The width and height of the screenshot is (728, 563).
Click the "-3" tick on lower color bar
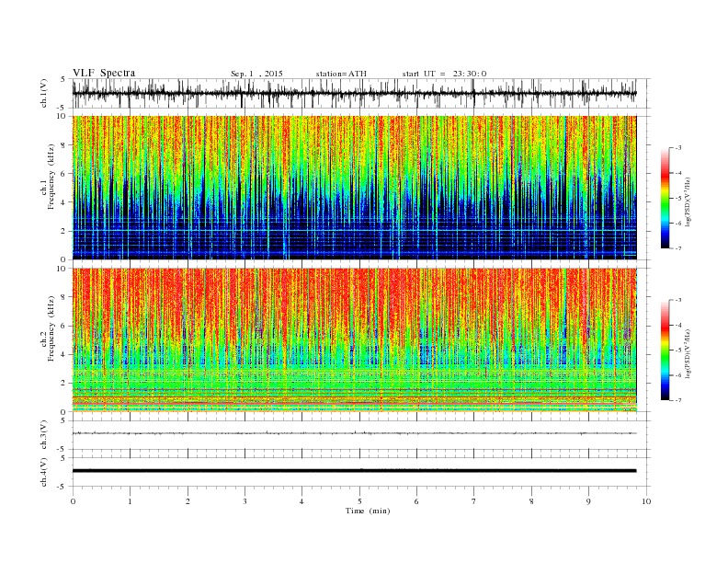(x=678, y=300)
